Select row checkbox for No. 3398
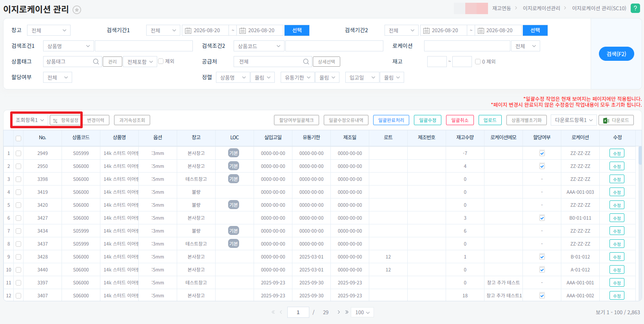644x324 pixels. (x=18, y=179)
